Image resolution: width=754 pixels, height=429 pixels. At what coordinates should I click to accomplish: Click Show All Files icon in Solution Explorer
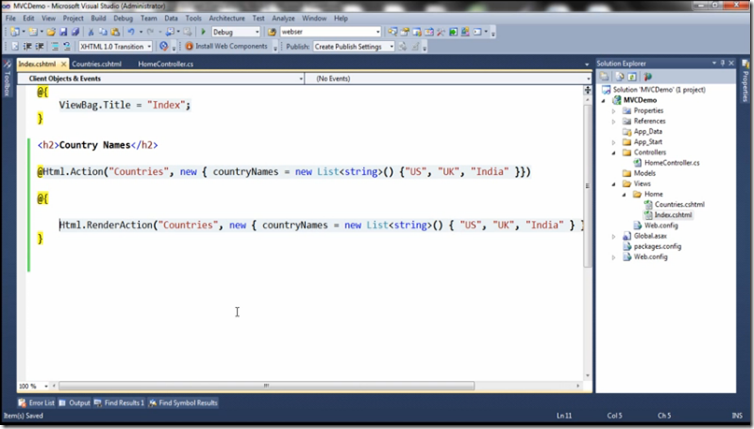pyautogui.click(x=619, y=76)
